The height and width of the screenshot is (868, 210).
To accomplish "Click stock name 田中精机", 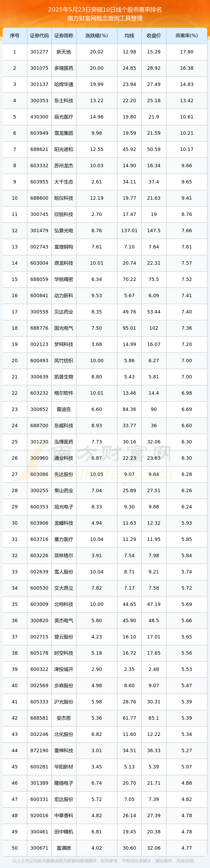I will (x=64, y=832).
